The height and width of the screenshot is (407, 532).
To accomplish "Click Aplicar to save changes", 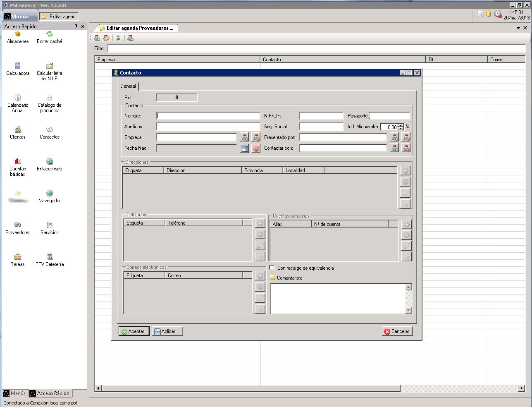I will click(x=167, y=331).
